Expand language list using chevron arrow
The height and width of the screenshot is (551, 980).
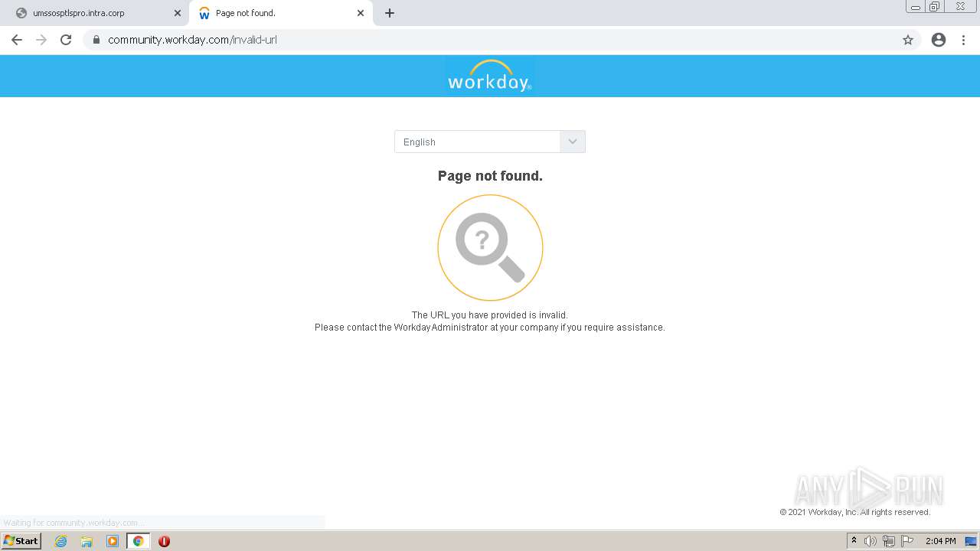(573, 142)
